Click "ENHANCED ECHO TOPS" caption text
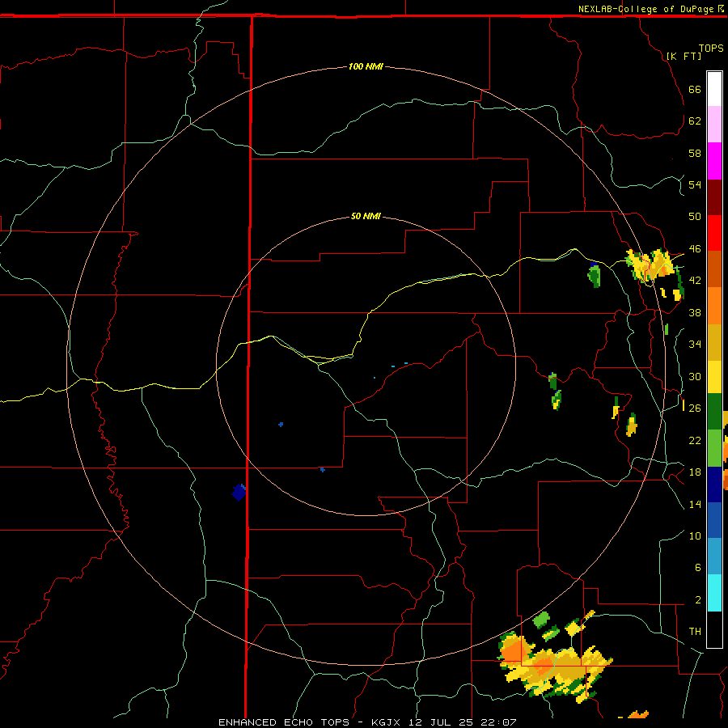This screenshot has width=728, height=728. tap(284, 722)
